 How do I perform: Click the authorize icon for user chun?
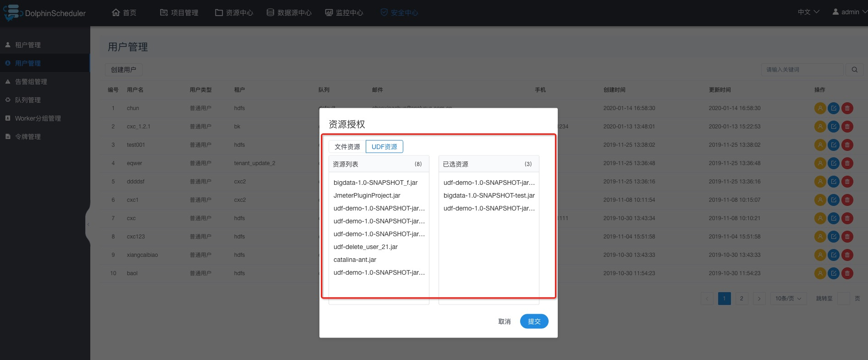[820, 108]
